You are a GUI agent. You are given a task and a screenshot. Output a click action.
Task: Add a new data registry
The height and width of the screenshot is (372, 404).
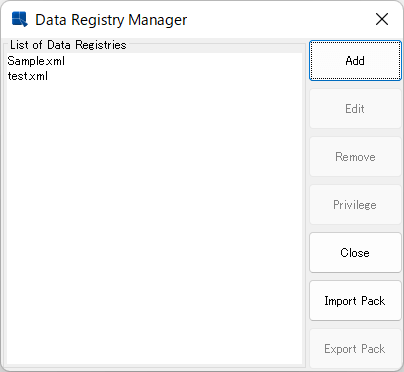tap(355, 61)
